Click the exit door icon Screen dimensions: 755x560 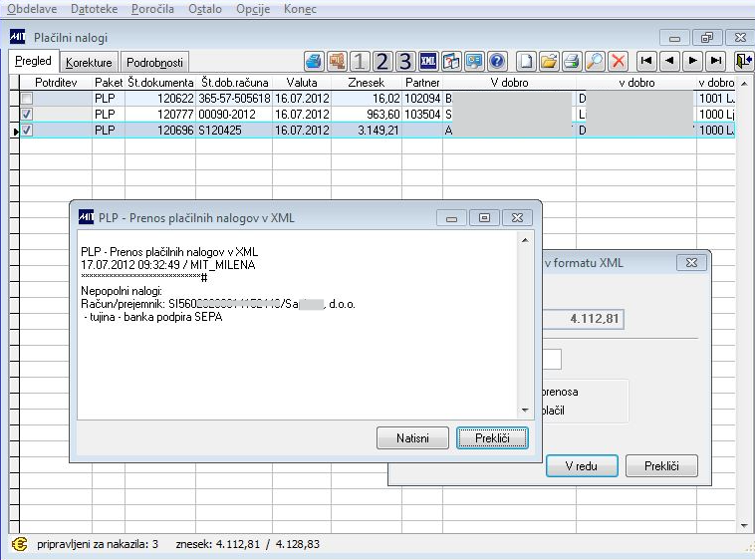(x=743, y=61)
